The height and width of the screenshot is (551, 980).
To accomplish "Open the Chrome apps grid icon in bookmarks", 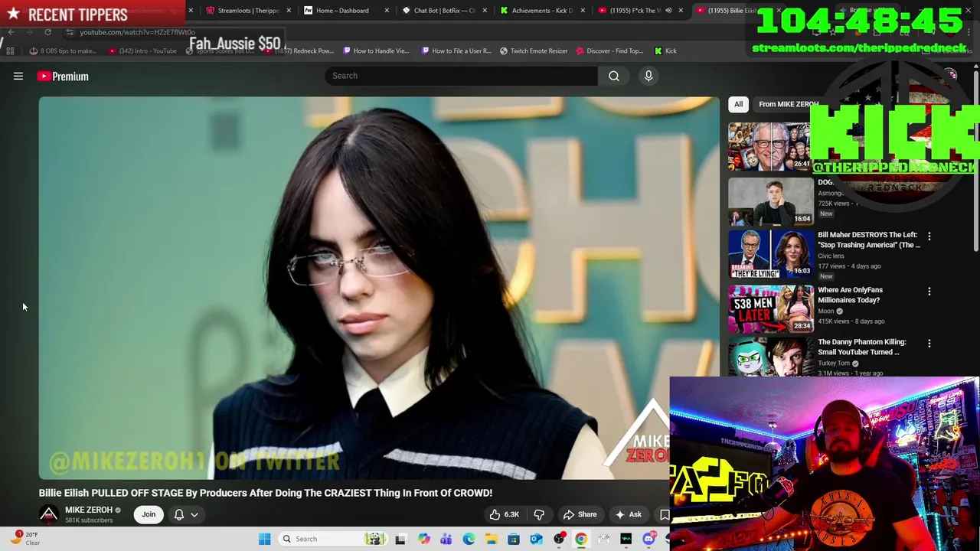I will click(10, 51).
